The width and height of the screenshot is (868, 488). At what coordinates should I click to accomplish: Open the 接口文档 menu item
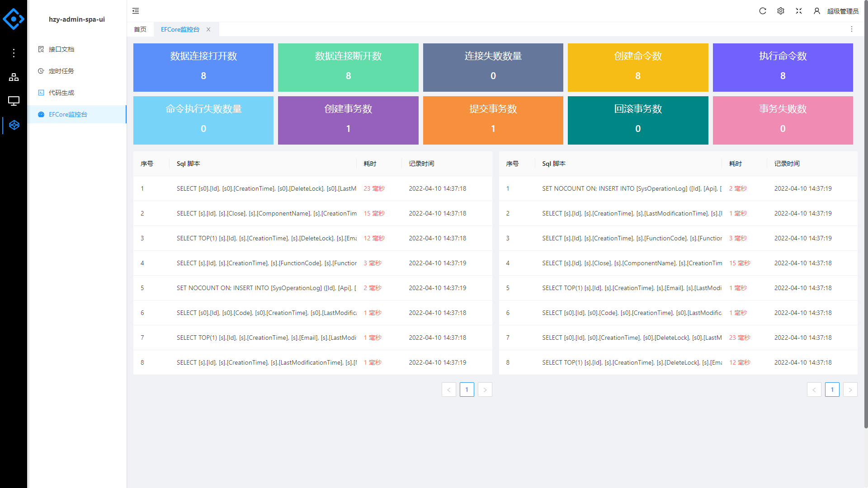61,49
